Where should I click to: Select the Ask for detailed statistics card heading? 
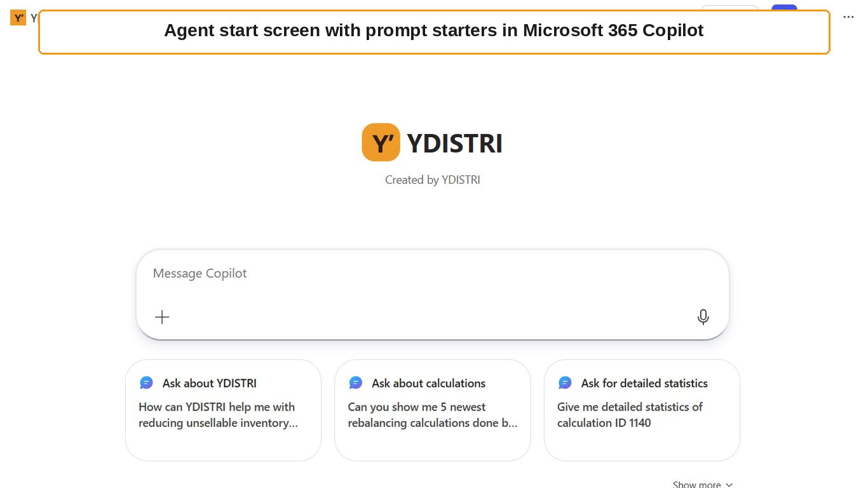(644, 383)
